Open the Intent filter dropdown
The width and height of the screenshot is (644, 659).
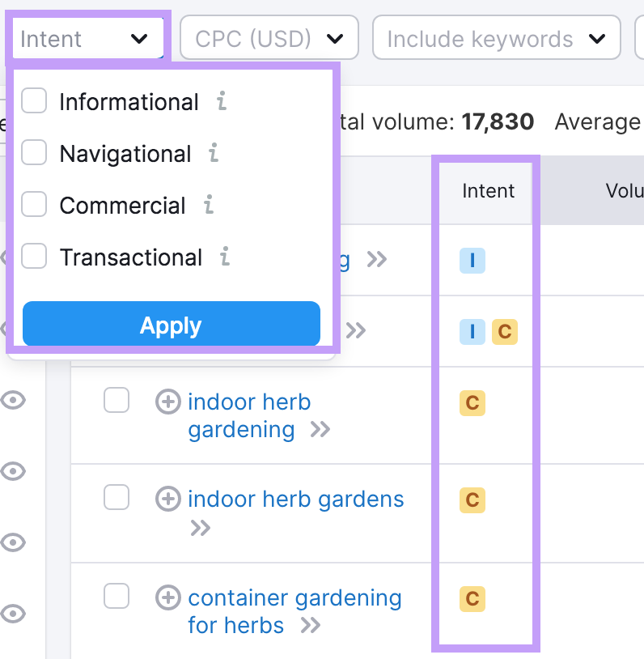coord(87,37)
